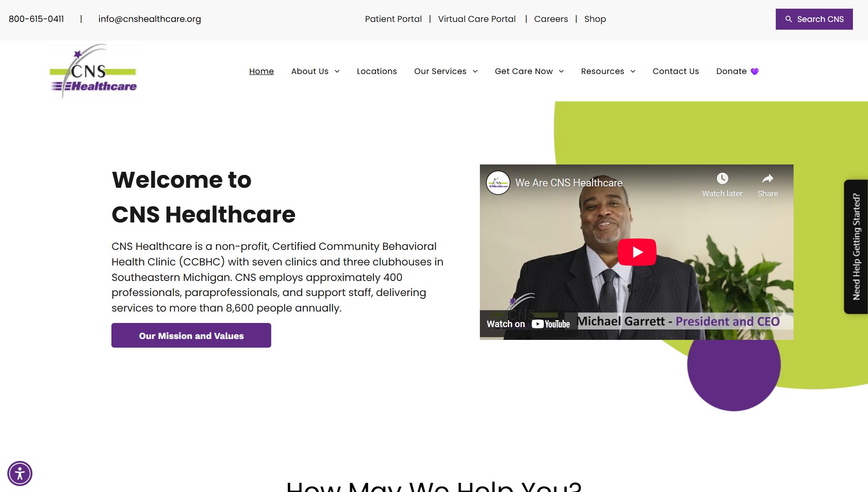Play the We Are CNS Healthcare video
The height and width of the screenshot is (492, 868).
click(x=637, y=252)
